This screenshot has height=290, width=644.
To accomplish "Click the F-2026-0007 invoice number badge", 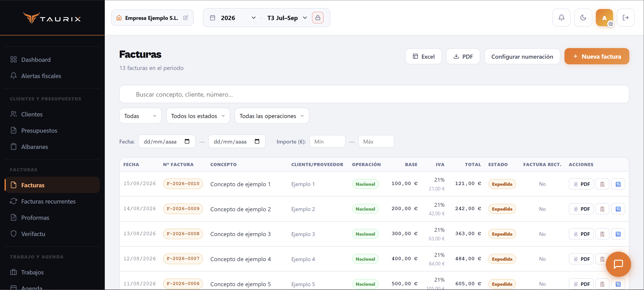I will pyautogui.click(x=183, y=259).
